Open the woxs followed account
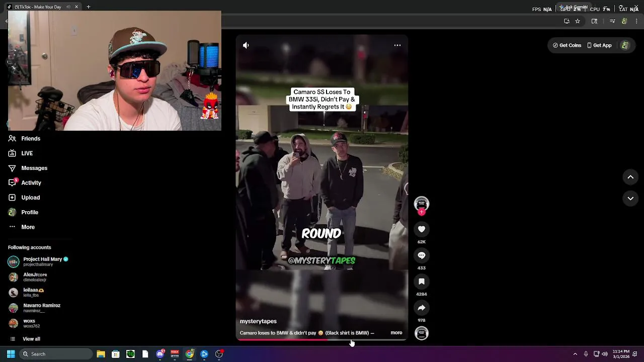 (24, 323)
